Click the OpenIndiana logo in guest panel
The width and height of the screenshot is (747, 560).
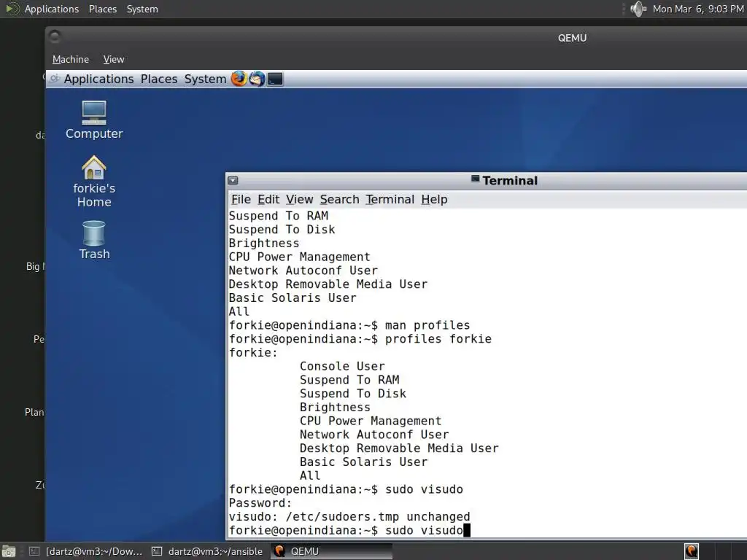[x=55, y=79]
